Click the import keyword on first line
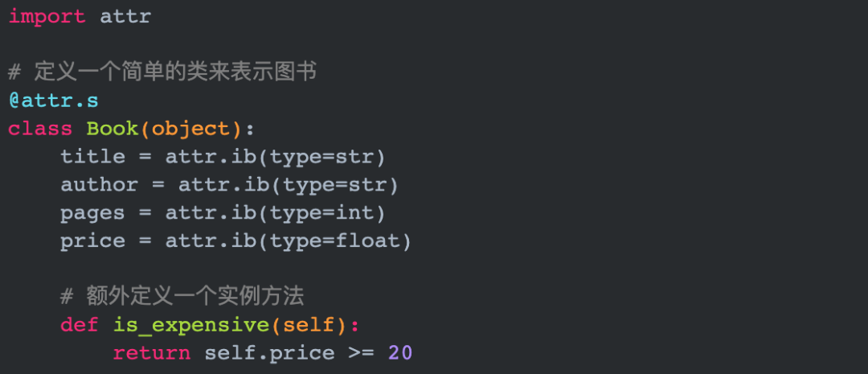Screen dimensions: 868x374 47,17
